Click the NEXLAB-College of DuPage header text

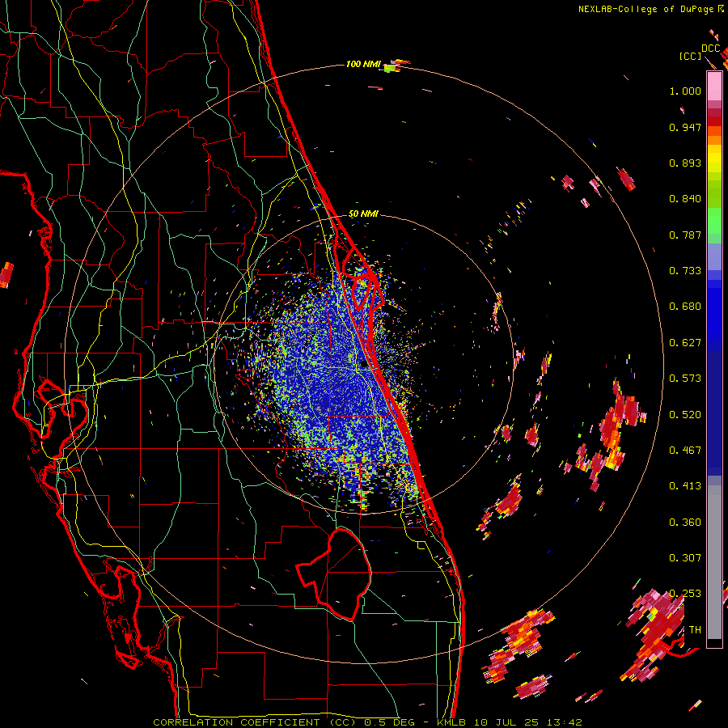650,9
